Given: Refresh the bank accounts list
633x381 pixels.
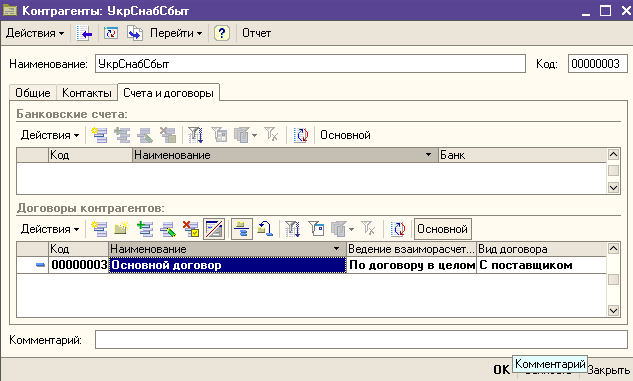Looking at the screenshot, I should pyautogui.click(x=301, y=135).
